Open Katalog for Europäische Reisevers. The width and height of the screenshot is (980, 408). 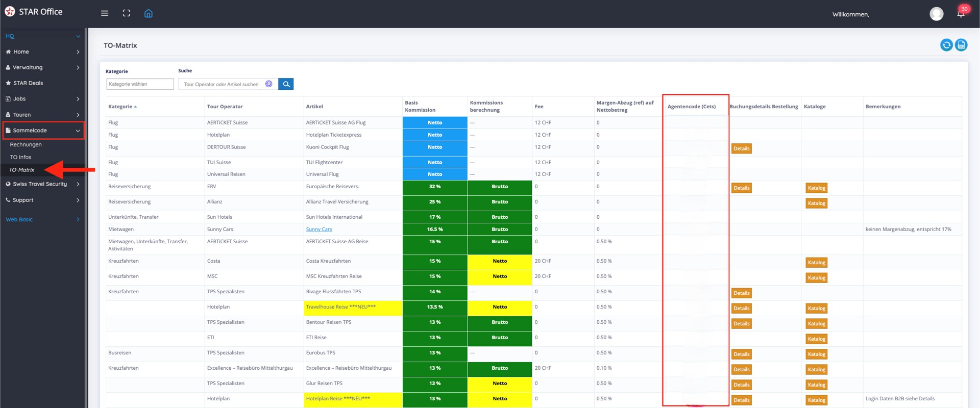pos(816,188)
